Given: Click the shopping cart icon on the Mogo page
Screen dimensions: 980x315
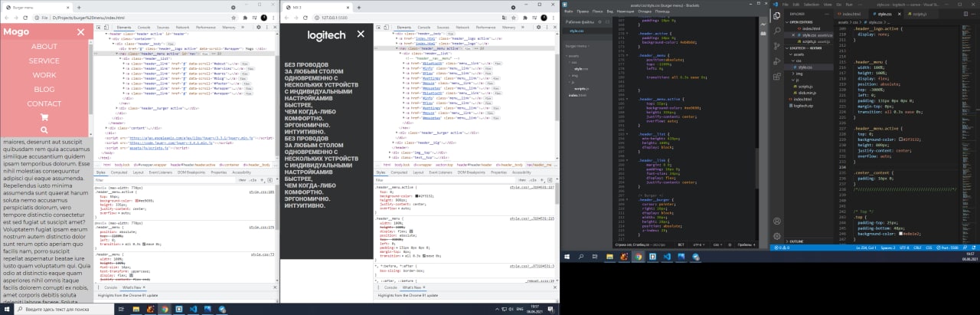Looking at the screenshot, I should (x=44, y=117).
